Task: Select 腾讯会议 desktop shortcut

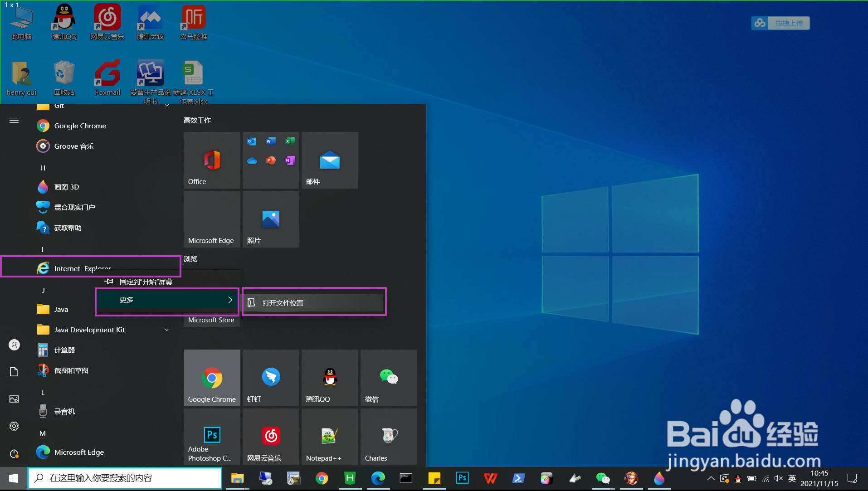Action: [151, 22]
